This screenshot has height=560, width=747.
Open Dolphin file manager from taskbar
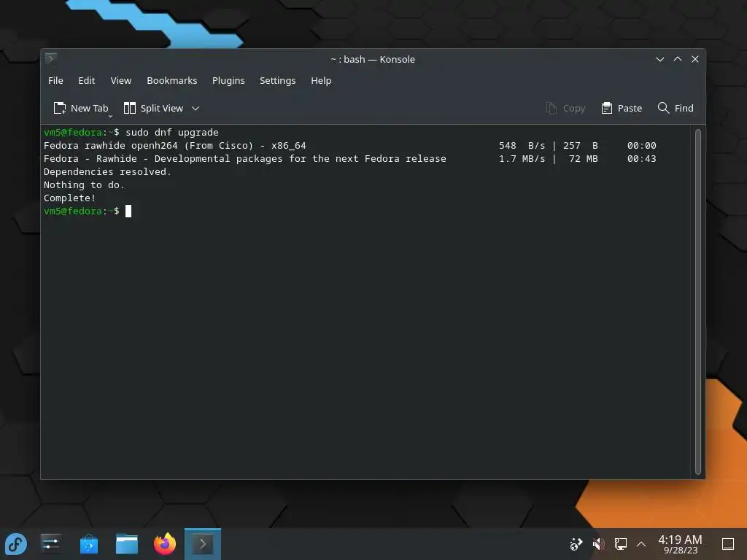[127, 544]
